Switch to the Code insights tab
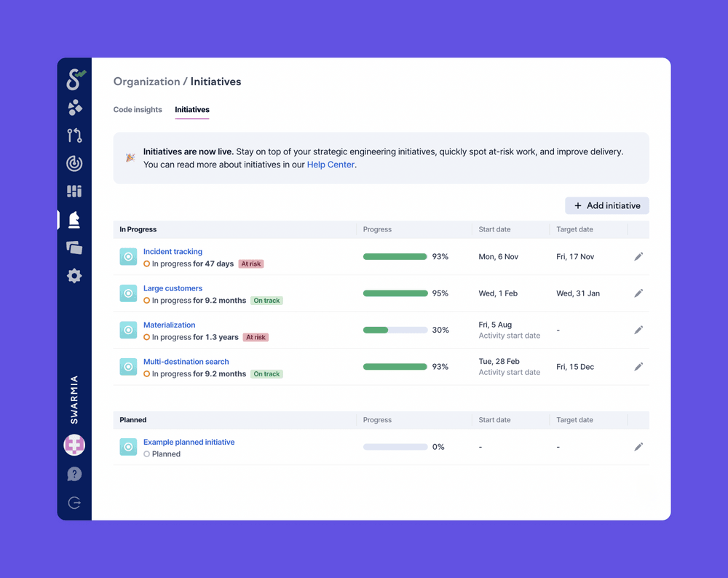Image resolution: width=728 pixels, height=578 pixels. tap(138, 110)
